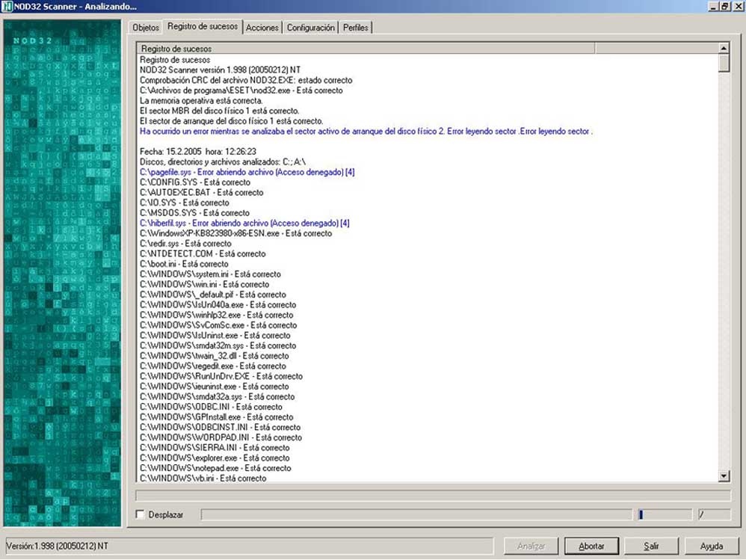Screen dimensions: 746x560
Task: Open help with the Ayuda button
Action: point(712,546)
